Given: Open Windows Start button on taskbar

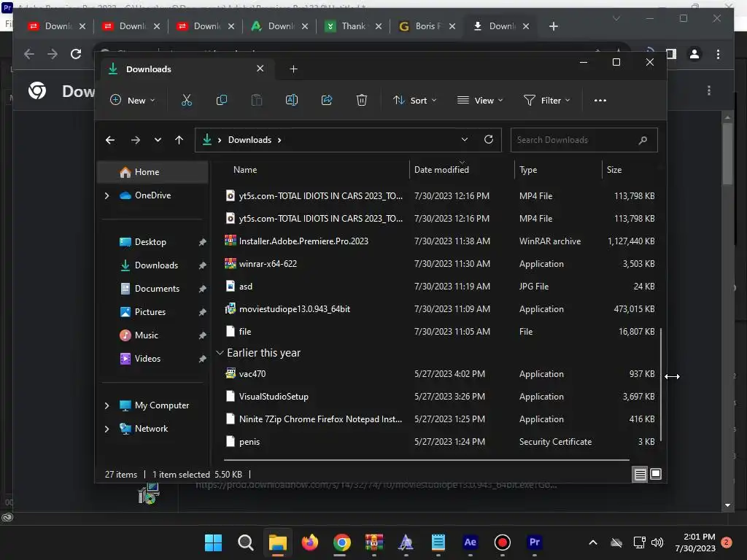Looking at the screenshot, I should tap(213, 542).
